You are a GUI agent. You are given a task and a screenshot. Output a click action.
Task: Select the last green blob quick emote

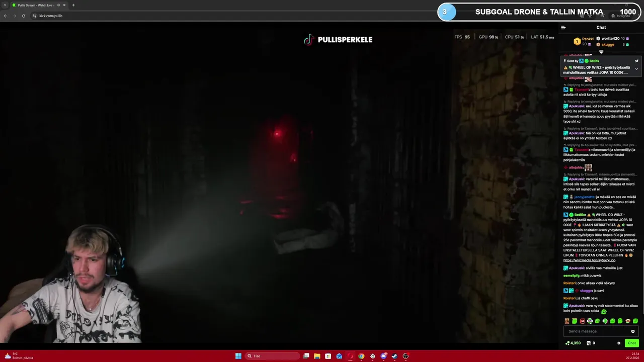pyautogui.click(x=635, y=321)
